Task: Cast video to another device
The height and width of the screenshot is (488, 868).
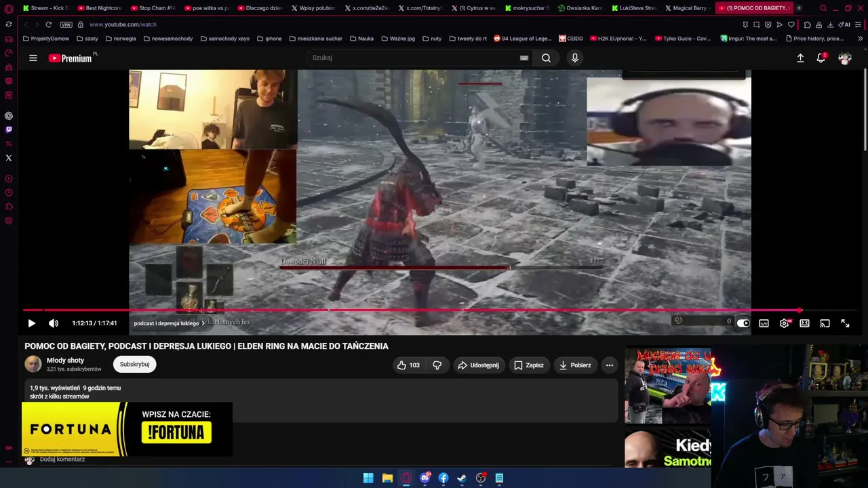Action: point(825,323)
